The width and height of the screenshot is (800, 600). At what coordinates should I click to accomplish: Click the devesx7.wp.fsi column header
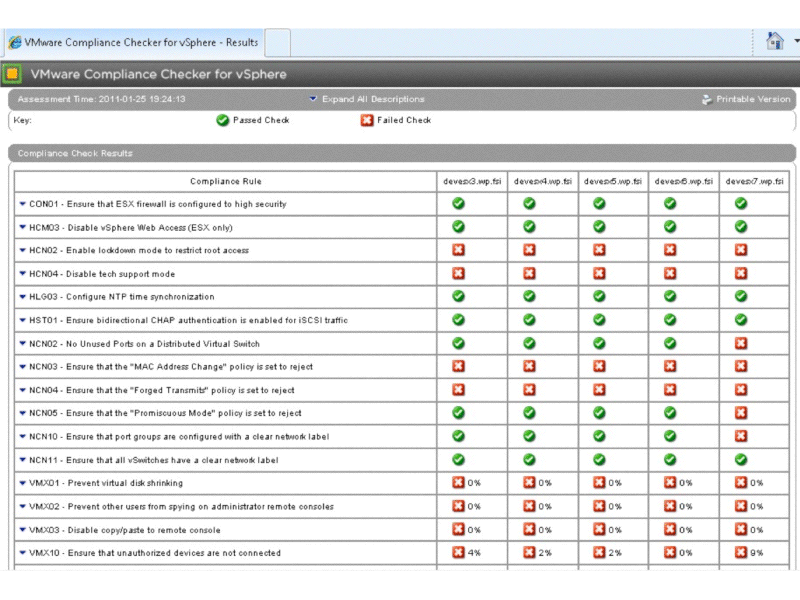pos(755,181)
